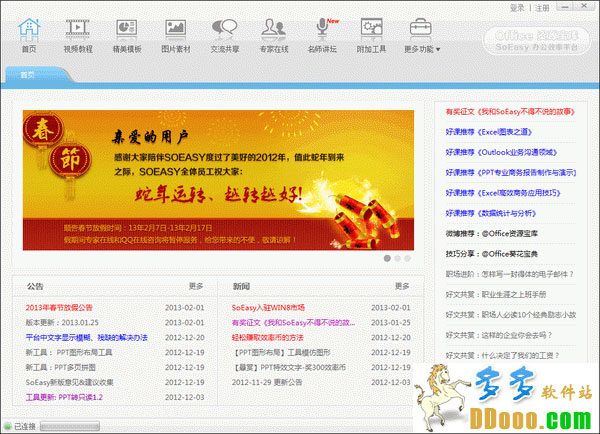Open 好文共赏：职业生涯之上班手册 link
This screenshot has width=600, height=434.
tap(496, 294)
